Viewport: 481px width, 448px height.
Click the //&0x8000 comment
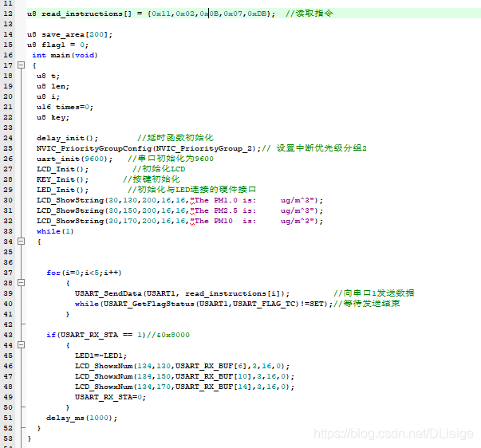(168, 335)
